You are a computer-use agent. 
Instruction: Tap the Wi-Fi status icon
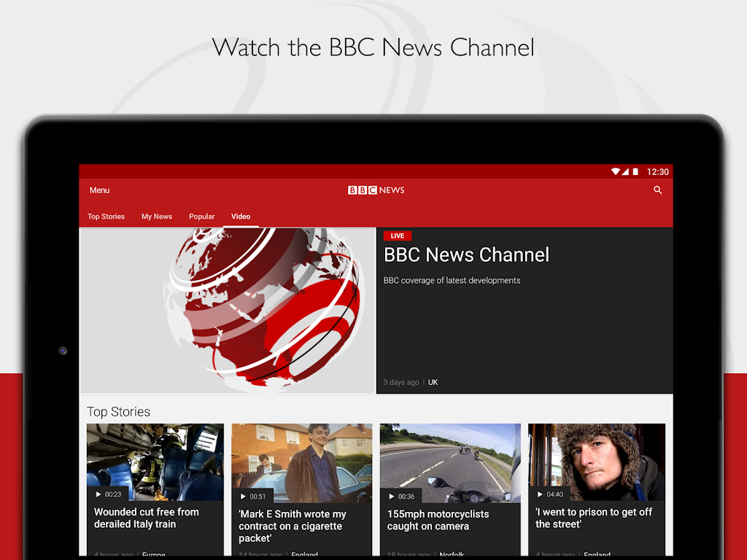pyautogui.click(x=616, y=171)
